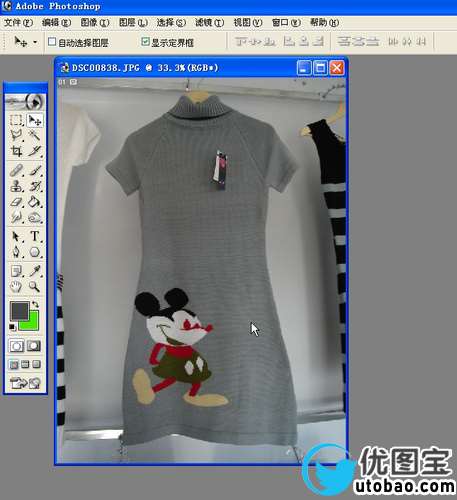Open the 滤镜(T) menu

tap(209, 23)
